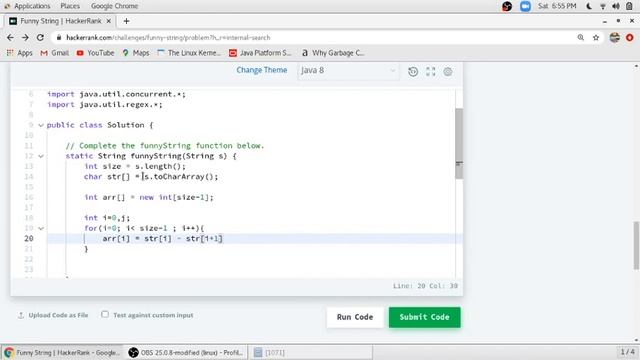Click the network status icon

(603, 6)
